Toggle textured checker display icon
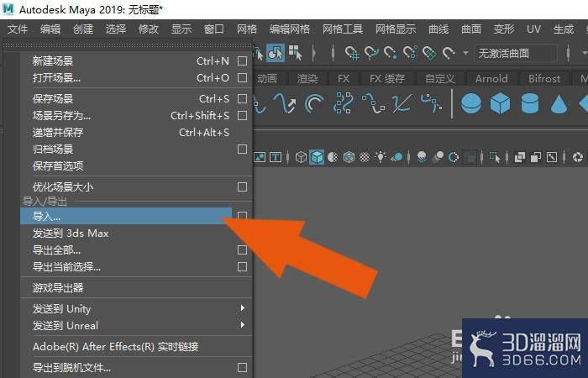This screenshot has width=588, height=378. click(365, 157)
